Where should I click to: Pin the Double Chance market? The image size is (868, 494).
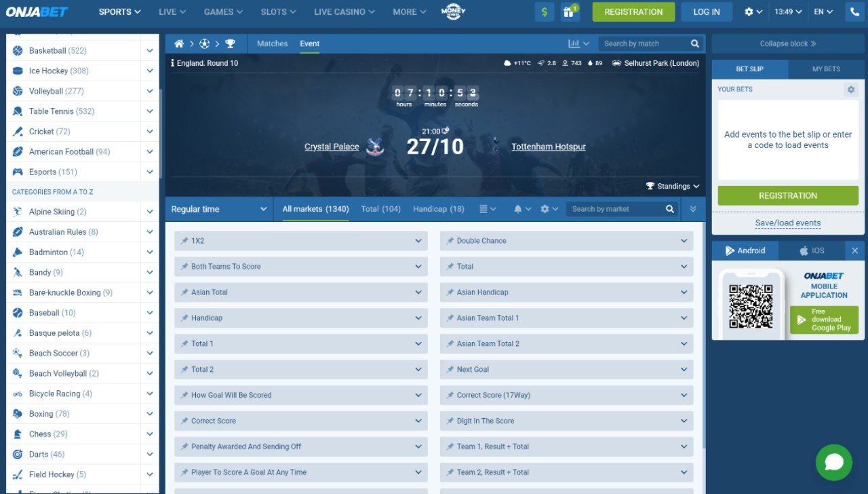pyautogui.click(x=450, y=241)
